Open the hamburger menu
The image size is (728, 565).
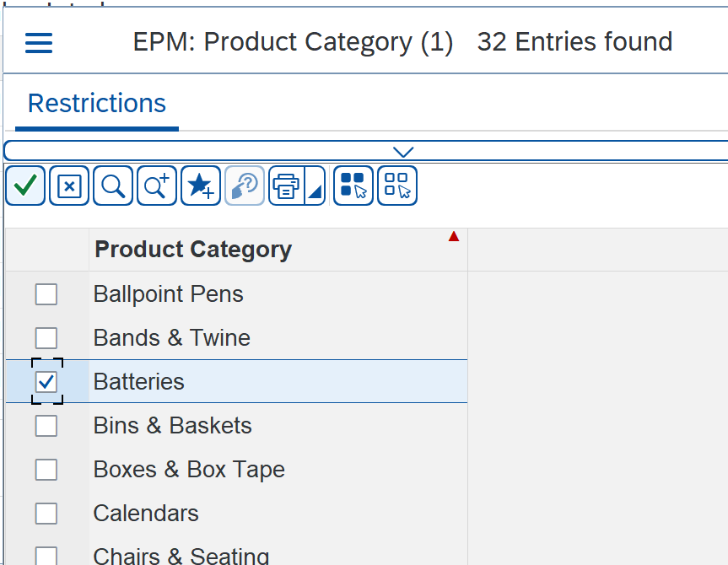pos(39,43)
